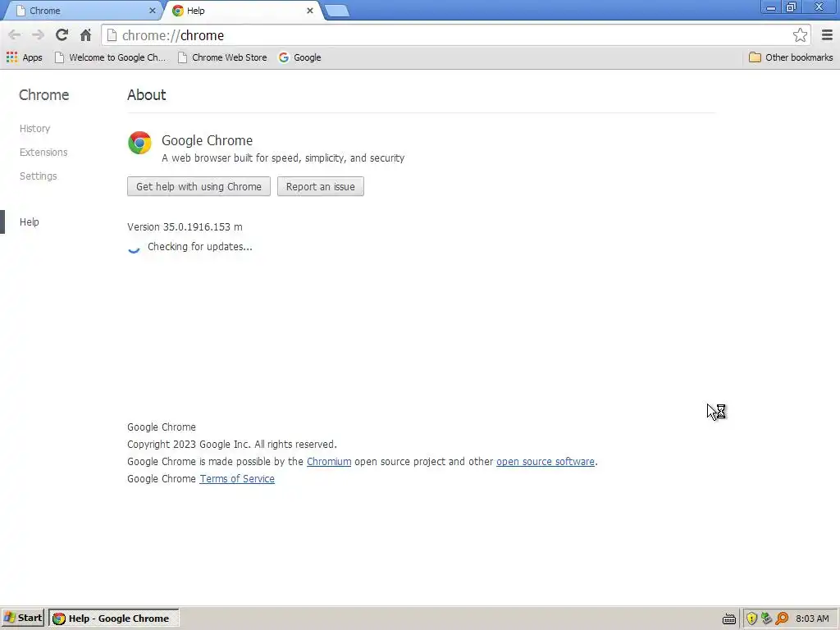
Task: Open the Google bookmark
Action: point(300,57)
